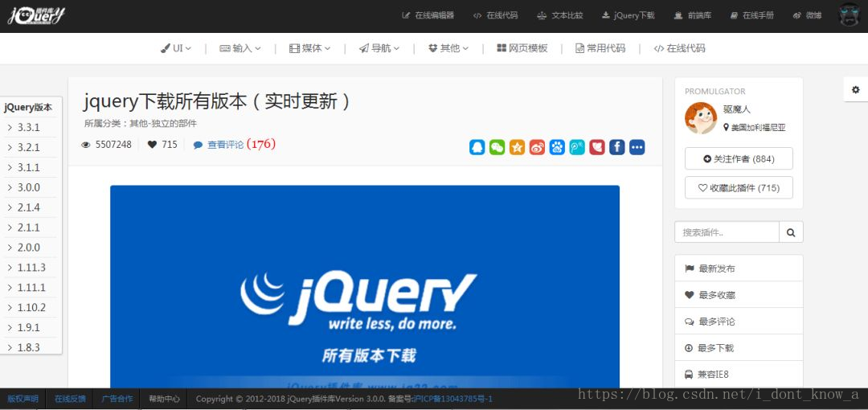Expand the 媒体 dropdown menu

[x=310, y=48]
